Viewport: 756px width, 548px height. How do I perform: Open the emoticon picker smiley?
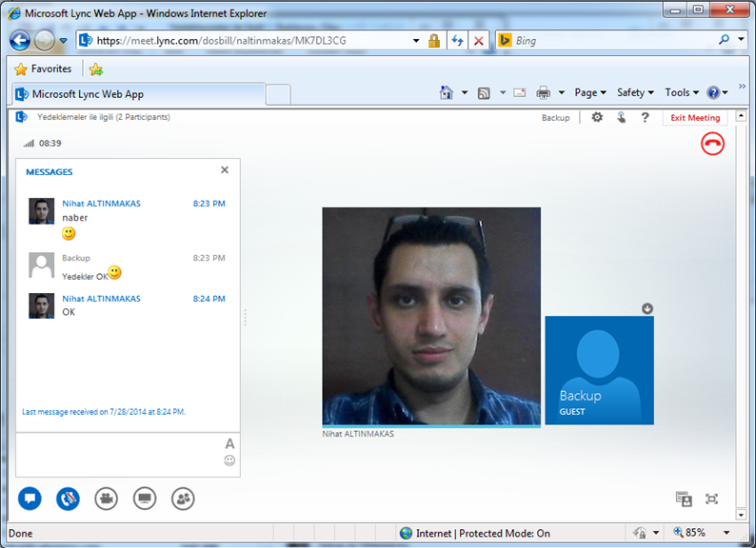coord(229,460)
